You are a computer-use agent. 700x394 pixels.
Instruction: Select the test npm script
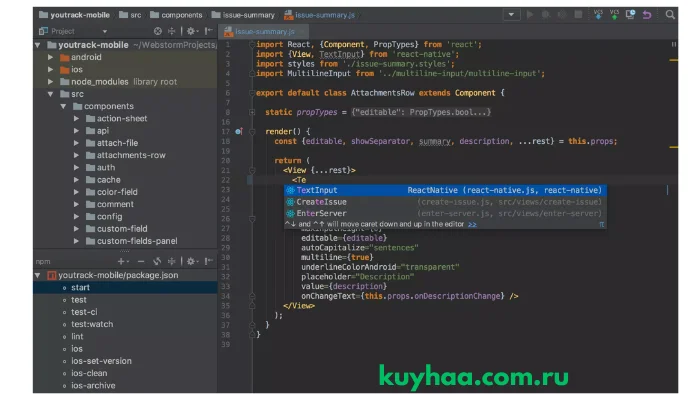tap(79, 300)
